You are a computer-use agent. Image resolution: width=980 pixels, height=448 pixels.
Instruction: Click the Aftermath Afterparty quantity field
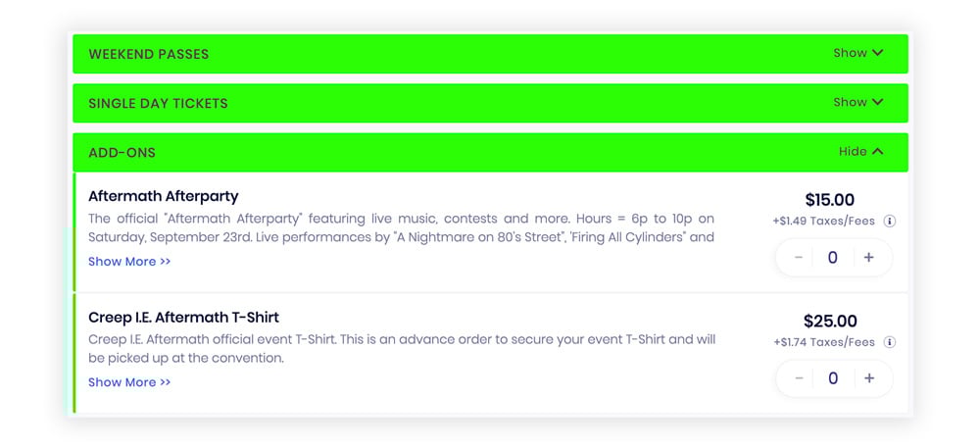[832, 258]
